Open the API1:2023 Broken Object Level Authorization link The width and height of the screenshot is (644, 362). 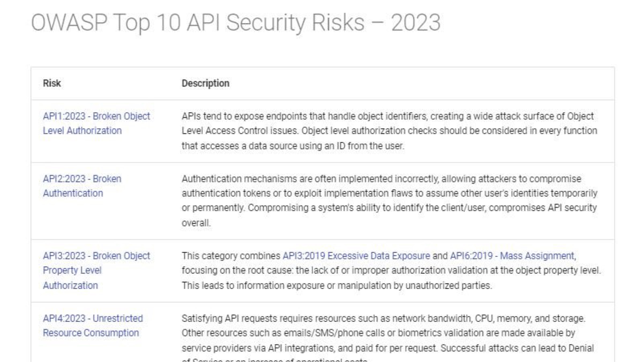[96, 123]
